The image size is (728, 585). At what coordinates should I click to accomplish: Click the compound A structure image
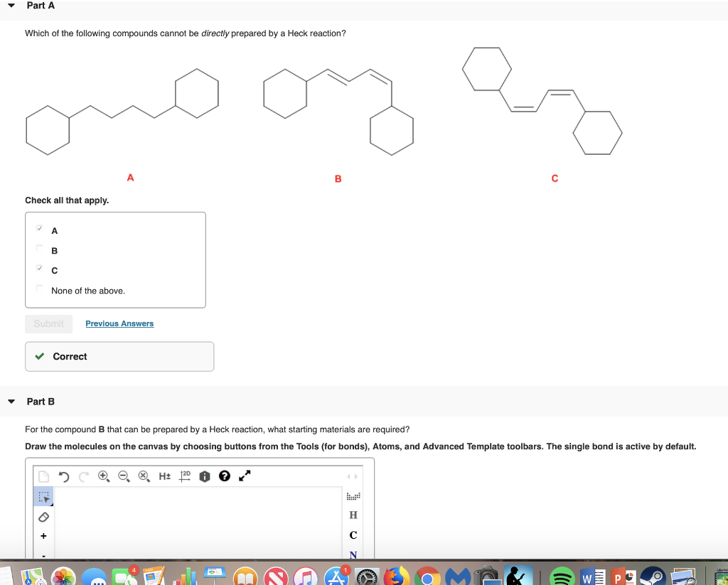[x=122, y=112]
